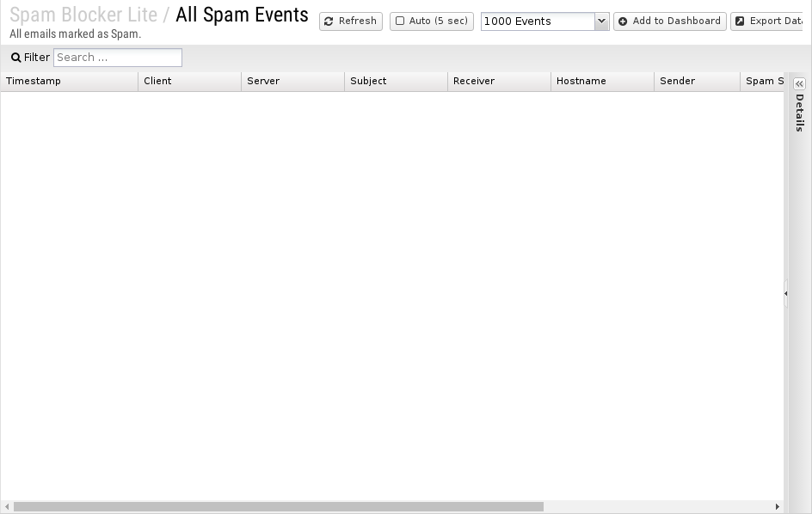Image resolution: width=812 pixels, height=514 pixels.
Task: Click the Filter magnifier icon
Action: pos(16,58)
